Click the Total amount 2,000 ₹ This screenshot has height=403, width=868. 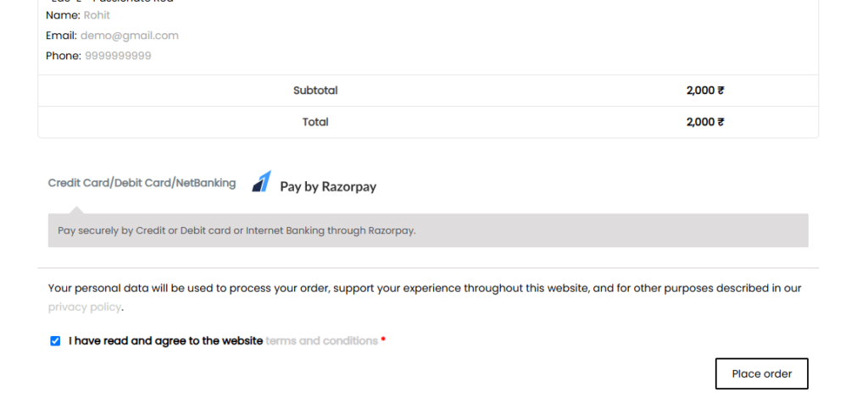coord(705,122)
